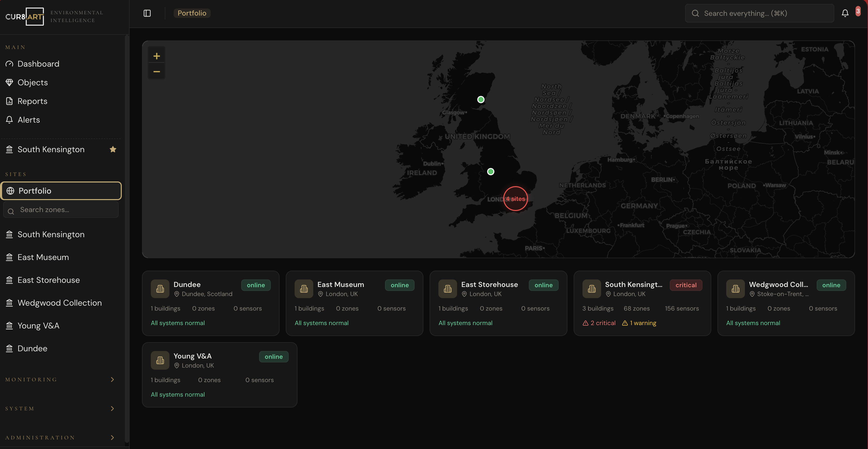Go to the Alerts menu item

click(x=29, y=120)
